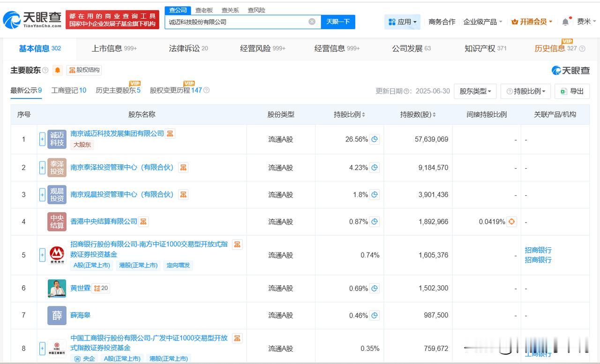The width and height of the screenshot is (600, 364).
Task: Click equity structure icon next to 南京诚迈科技发展集团有限公司
Action: pos(170,134)
